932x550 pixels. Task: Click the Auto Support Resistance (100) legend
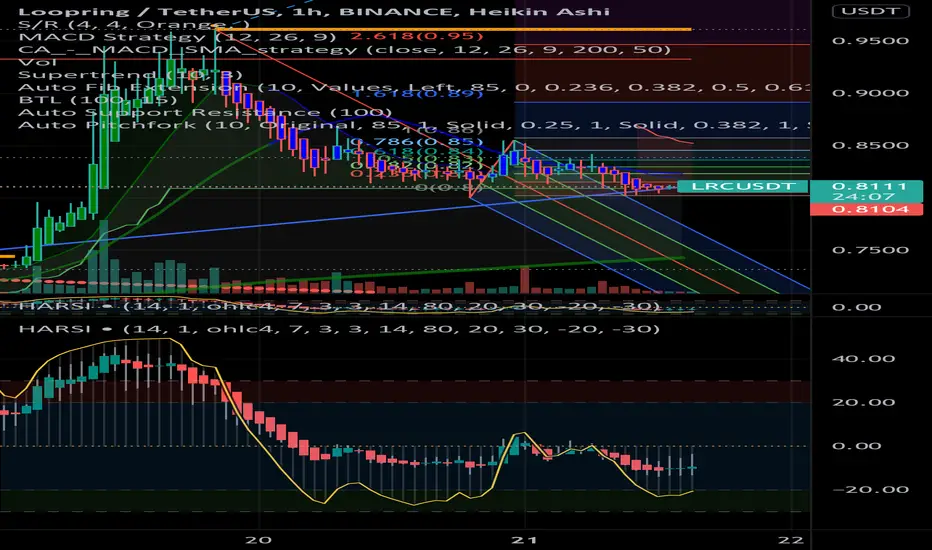(x=204, y=112)
